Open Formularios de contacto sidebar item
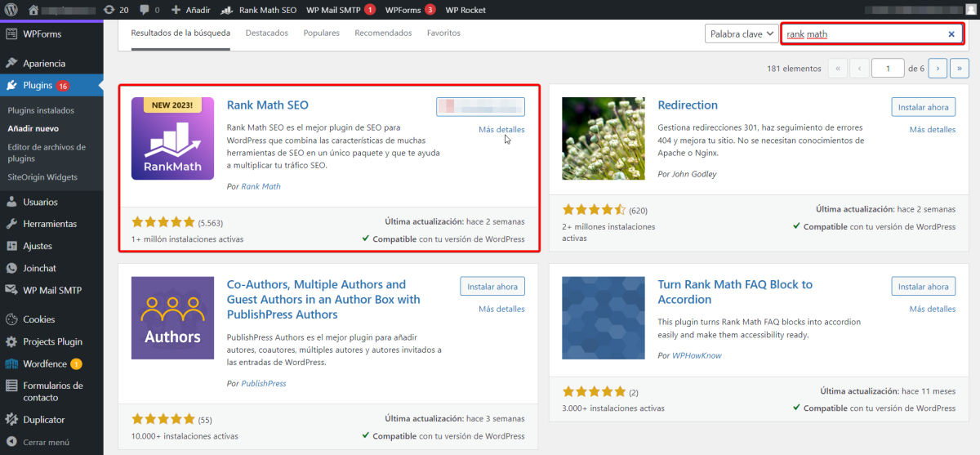The image size is (980, 455). (x=51, y=391)
